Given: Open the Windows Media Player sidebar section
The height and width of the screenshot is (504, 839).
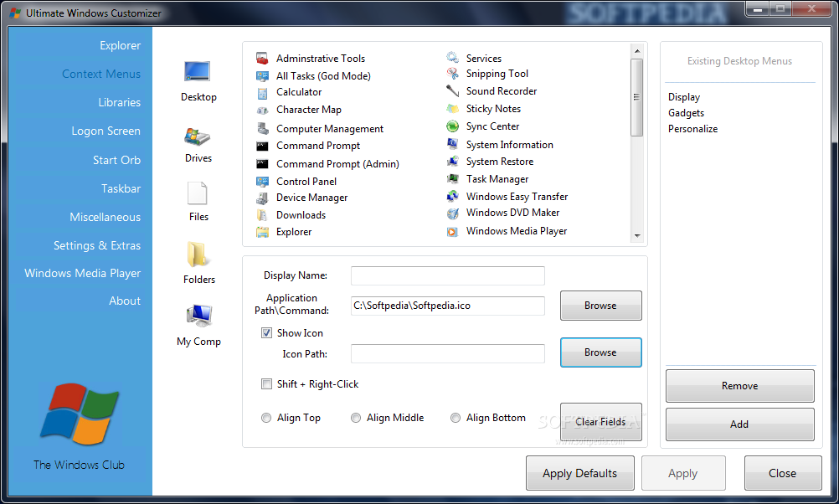Looking at the screenshot, I should 82,273.
